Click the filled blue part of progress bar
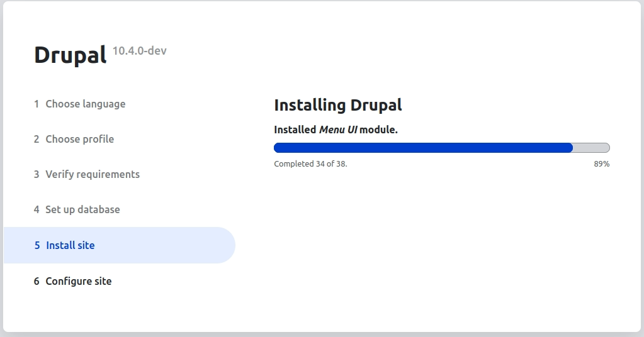644x337 pixels. [x=424, y=148]
